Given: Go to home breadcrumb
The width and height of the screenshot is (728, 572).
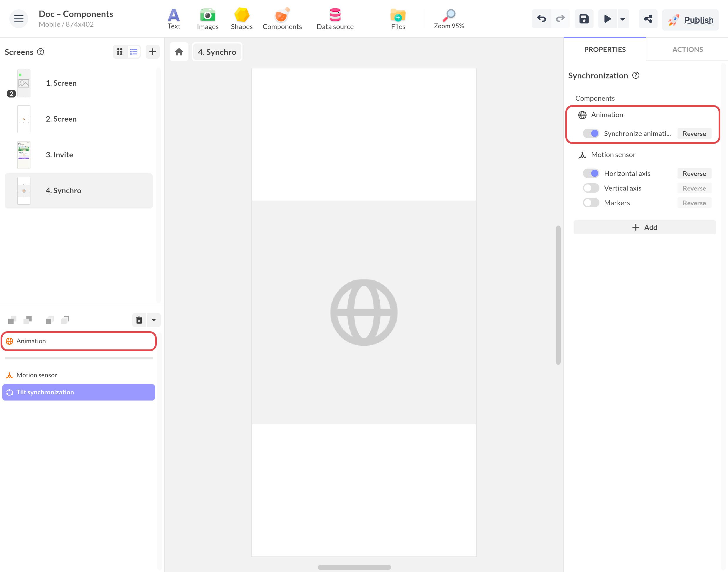Looking at the screenshot, I should click(179, 52).
